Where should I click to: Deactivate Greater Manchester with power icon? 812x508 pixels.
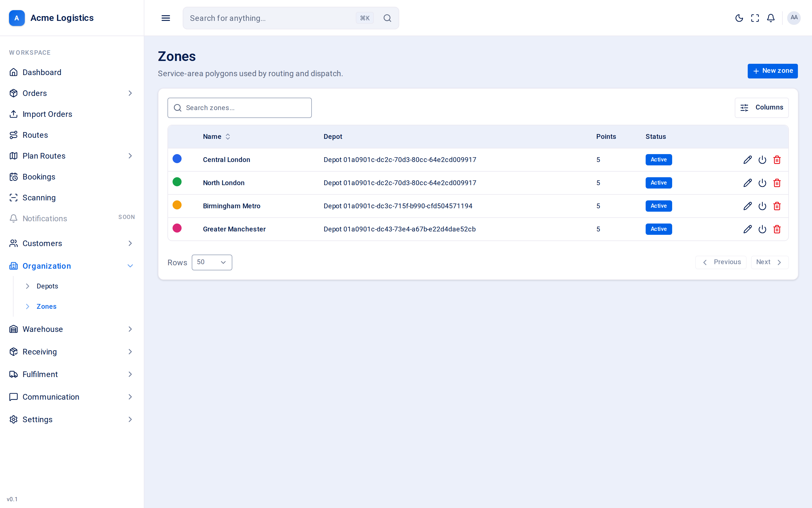pos(762,229)
